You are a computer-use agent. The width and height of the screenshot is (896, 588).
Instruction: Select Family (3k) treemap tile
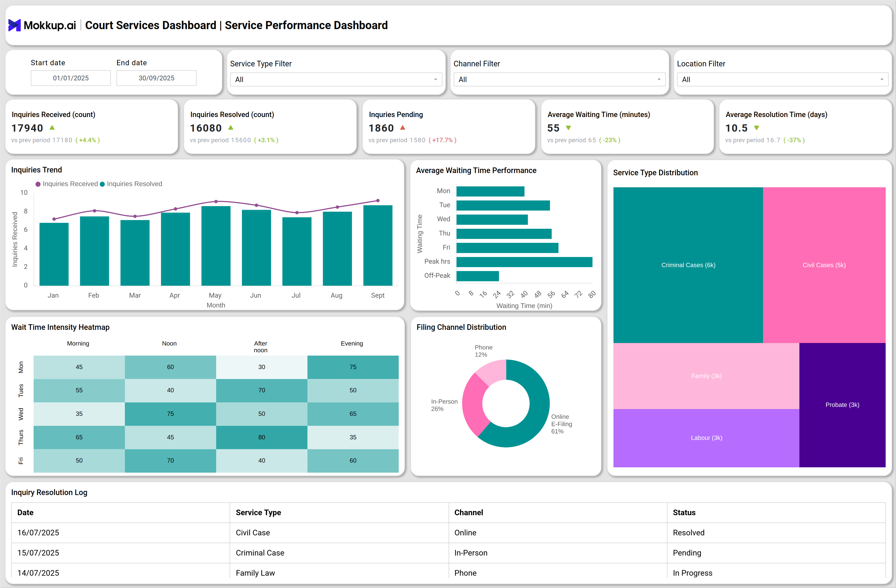pyautogui.click(x=706, y=376)
